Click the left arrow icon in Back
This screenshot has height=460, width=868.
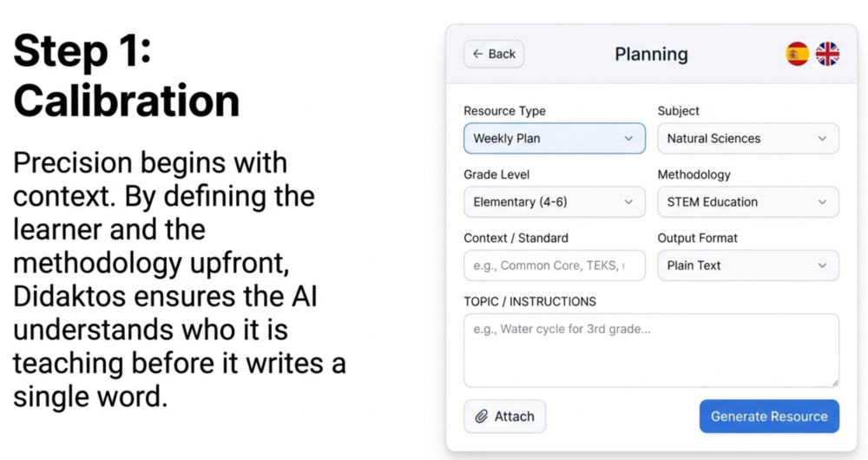click(477, 54)
